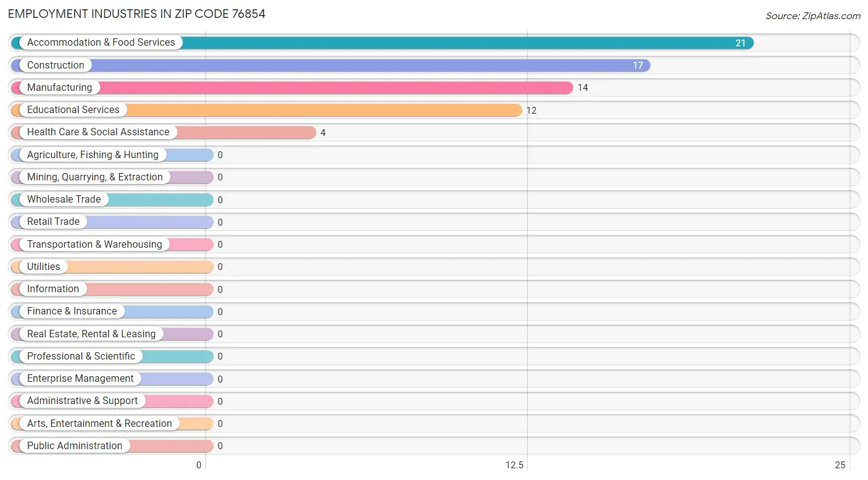Select Health Care & Social Assistance label
Image resolution: width=868 pixels, height=480 pixels.
click(x=98, y=132)
